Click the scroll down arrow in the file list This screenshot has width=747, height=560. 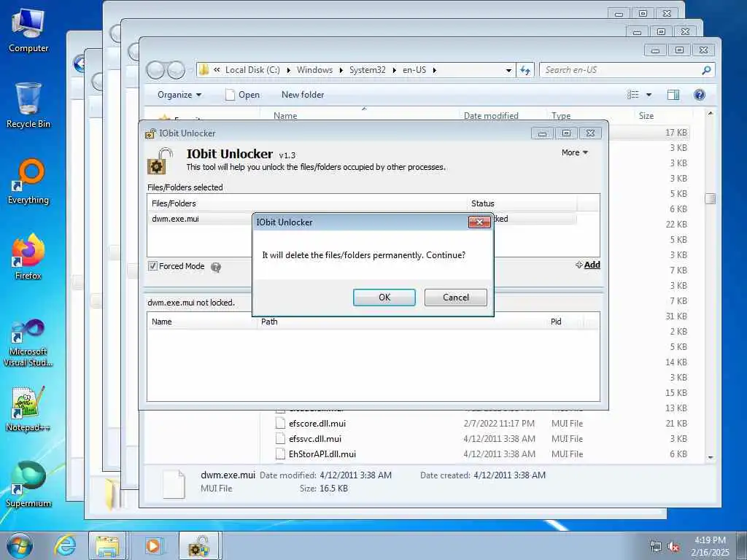click(x=711, y=457)
